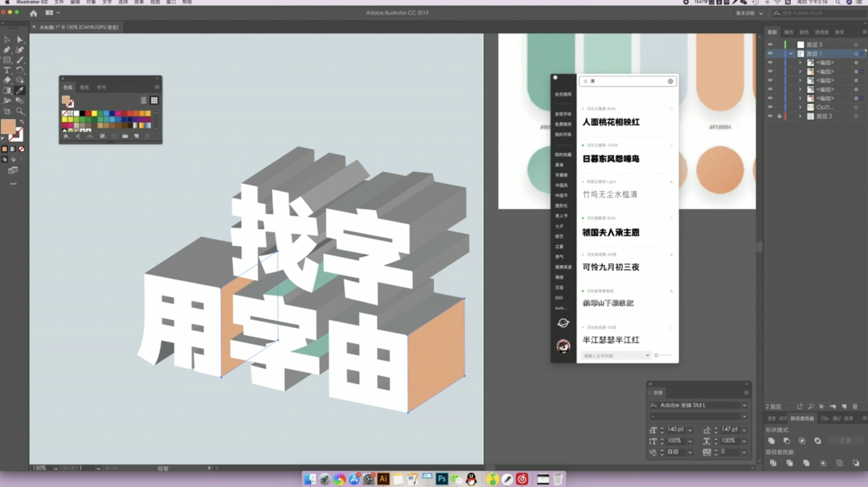Switch to the 渐变 panel tab
This screenshot has width=868, height=487.
click(x=839, y=32)
